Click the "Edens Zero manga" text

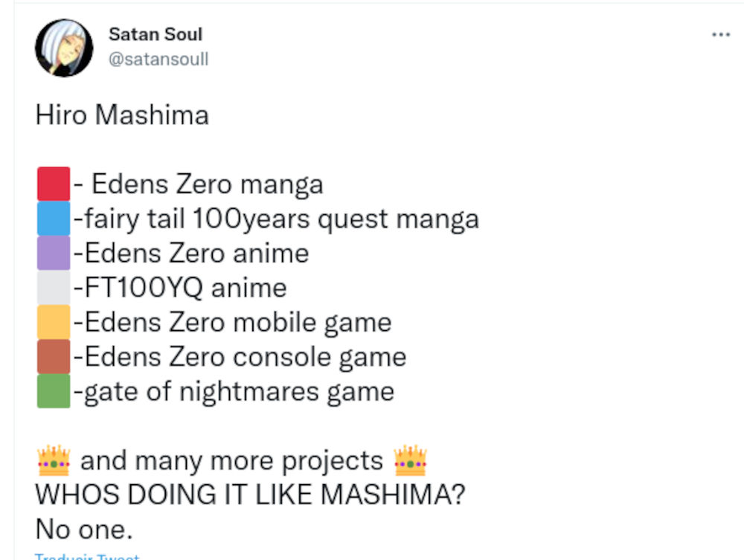point(208,184)
